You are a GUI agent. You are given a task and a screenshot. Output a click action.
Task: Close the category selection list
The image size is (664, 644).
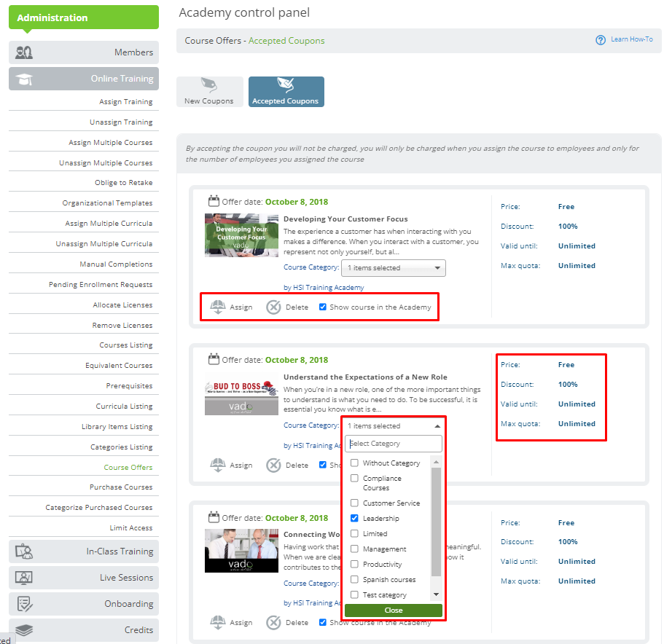click(x=394, y=610)
